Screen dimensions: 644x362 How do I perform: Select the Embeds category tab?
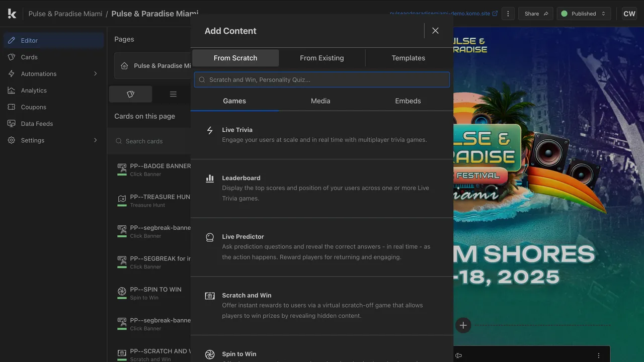click(408, 101)
